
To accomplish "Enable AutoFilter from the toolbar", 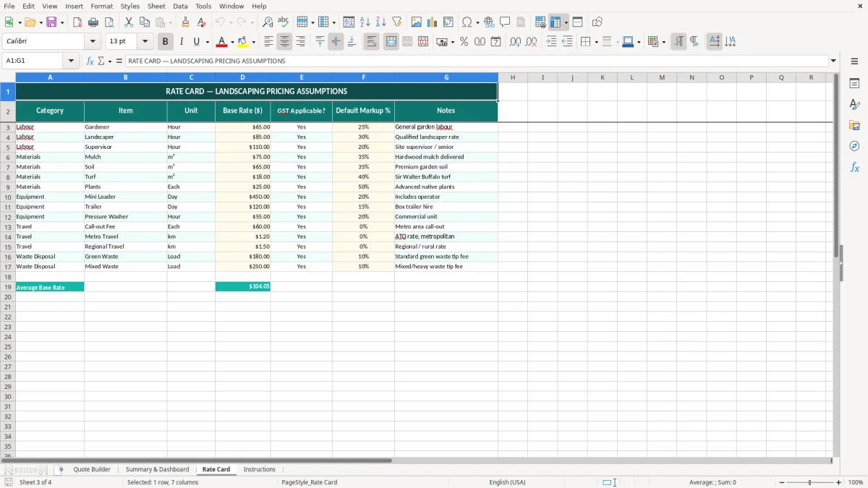I will point(397,22).
